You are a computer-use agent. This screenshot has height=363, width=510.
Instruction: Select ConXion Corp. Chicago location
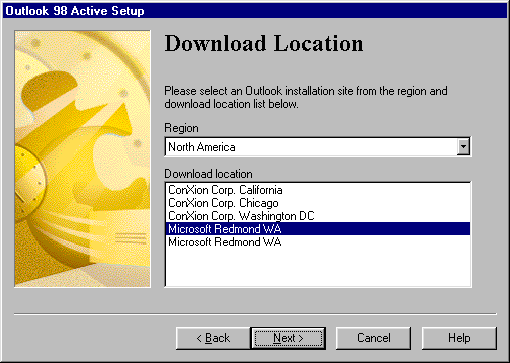(x=318, y=203)
